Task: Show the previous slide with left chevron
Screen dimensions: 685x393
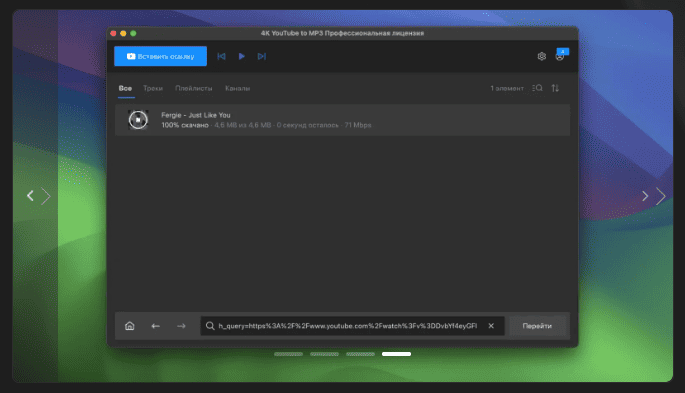Action: (30, 196)
